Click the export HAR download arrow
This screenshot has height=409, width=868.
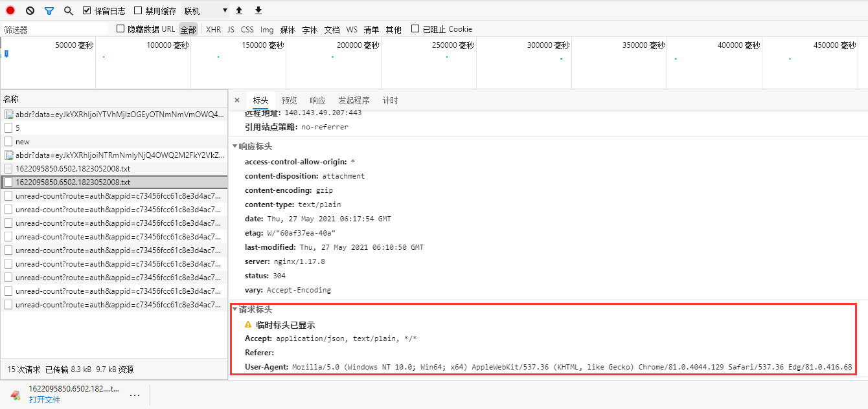258,11
